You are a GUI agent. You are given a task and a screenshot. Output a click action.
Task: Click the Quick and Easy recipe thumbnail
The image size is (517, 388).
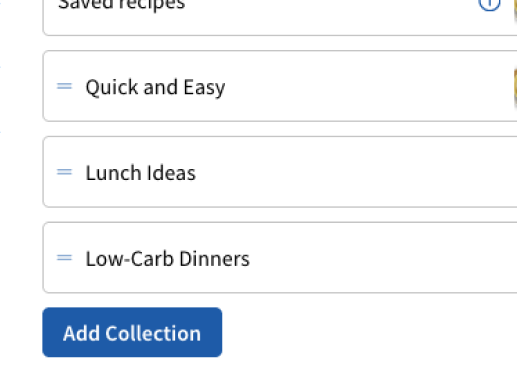point(515,87)
